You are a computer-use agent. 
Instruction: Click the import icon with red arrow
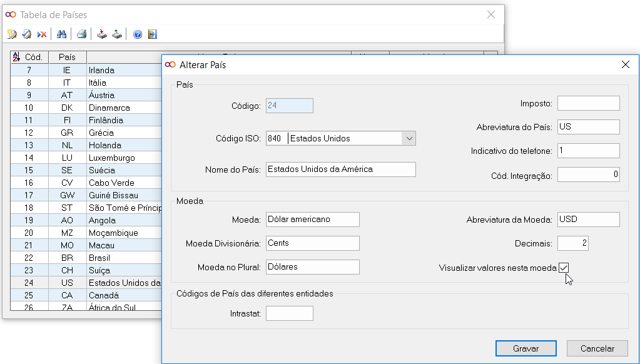102,34
